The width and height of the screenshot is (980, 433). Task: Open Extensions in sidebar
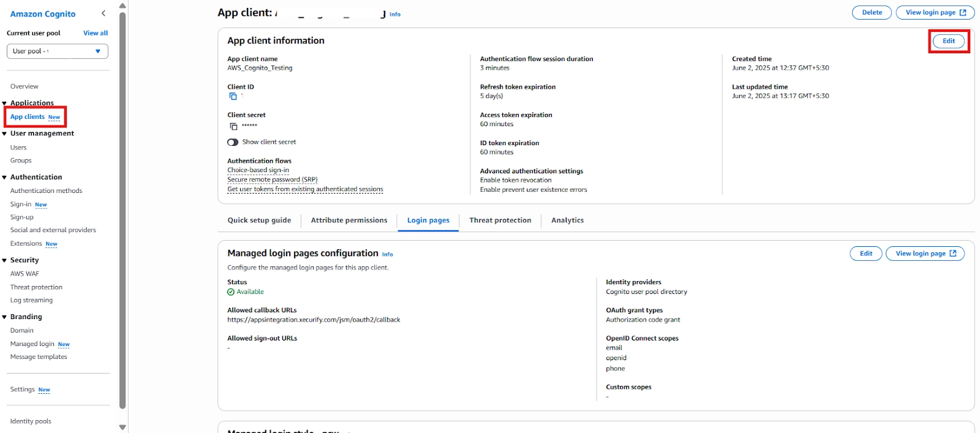[x=26, y=244]
